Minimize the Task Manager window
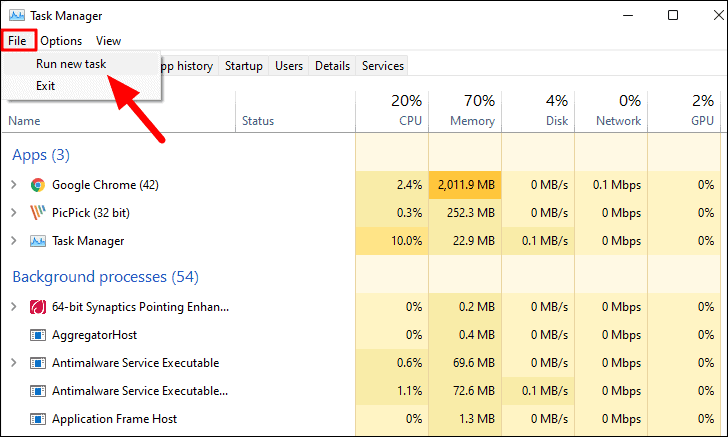 (x=628, y=15)
